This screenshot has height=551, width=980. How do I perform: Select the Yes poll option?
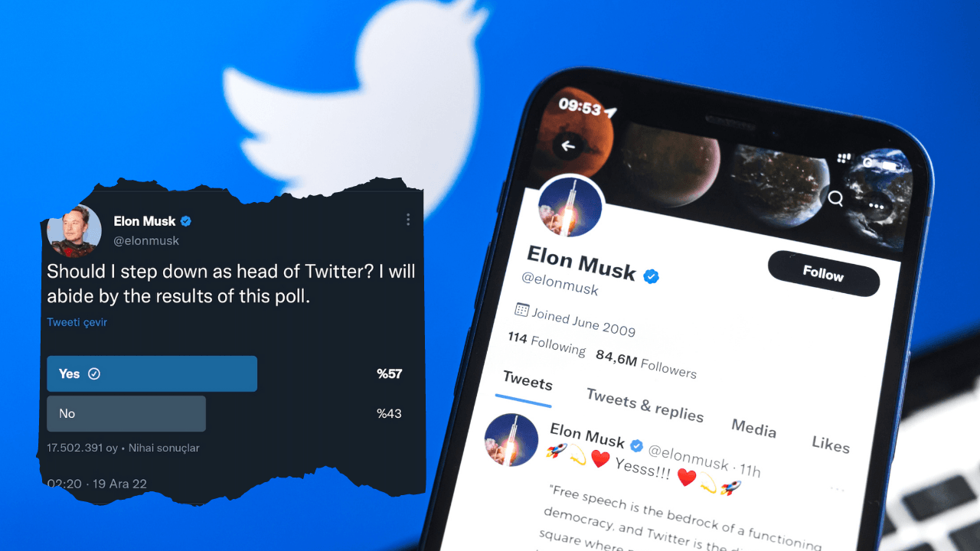coord(152,373)
